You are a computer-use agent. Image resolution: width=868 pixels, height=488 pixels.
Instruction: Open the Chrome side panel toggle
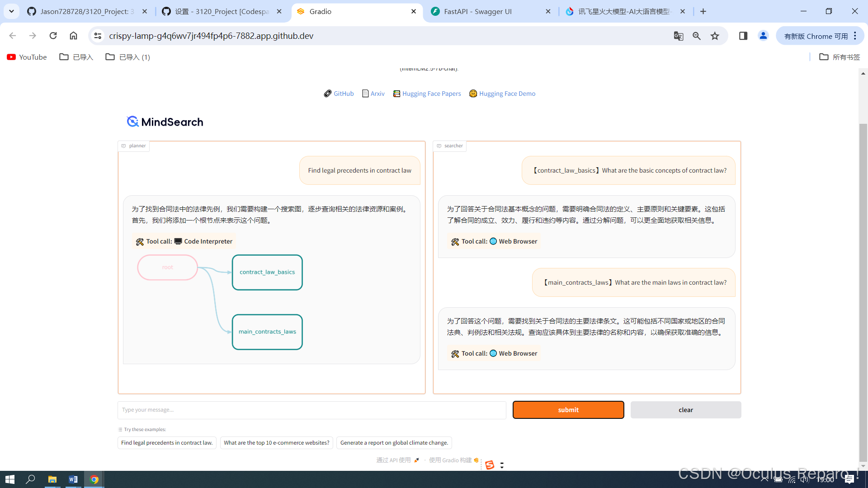point(743,36)
